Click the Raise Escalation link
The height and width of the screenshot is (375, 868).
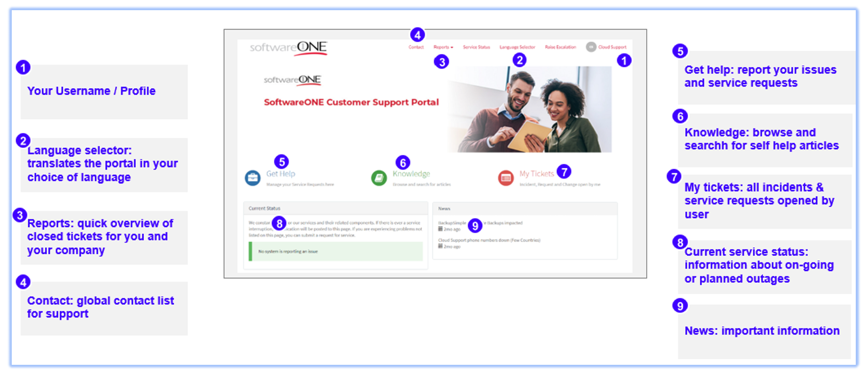pos(560,47)
